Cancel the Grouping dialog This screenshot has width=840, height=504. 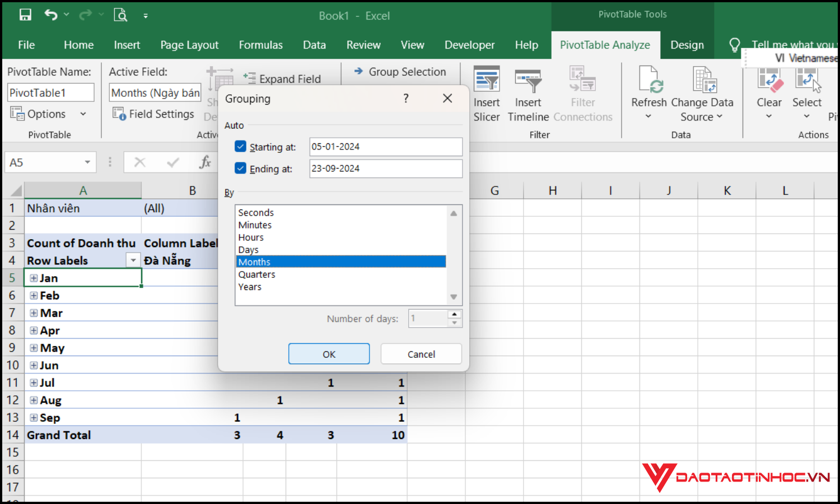421,353
